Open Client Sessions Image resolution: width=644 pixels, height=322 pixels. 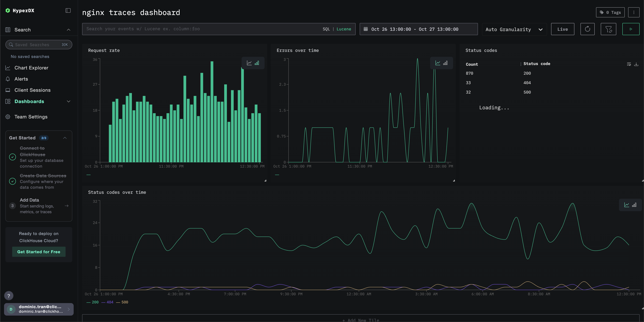tap(32, 90)
